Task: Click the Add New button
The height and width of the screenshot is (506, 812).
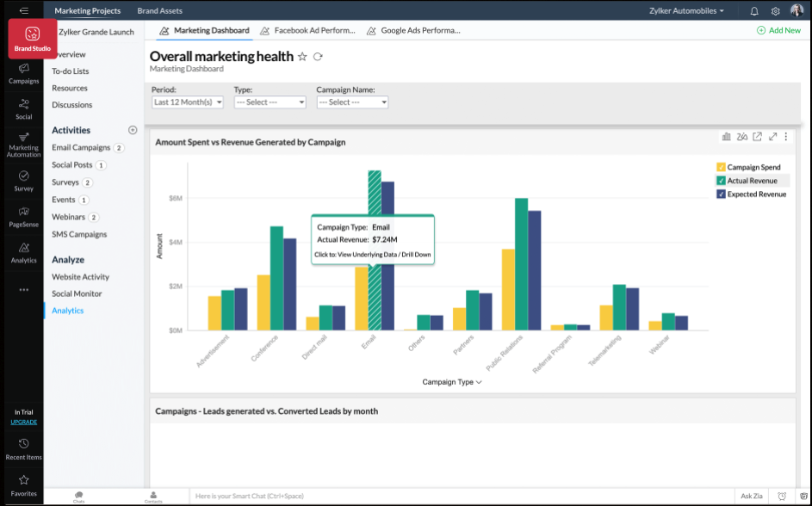Action: (779, 30)
